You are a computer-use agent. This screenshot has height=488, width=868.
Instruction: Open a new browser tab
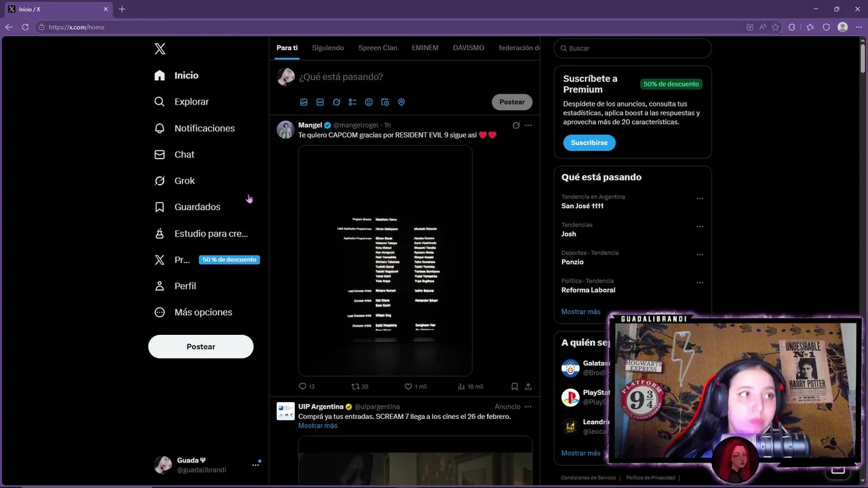pyautogui.click(x=122, y=9)
